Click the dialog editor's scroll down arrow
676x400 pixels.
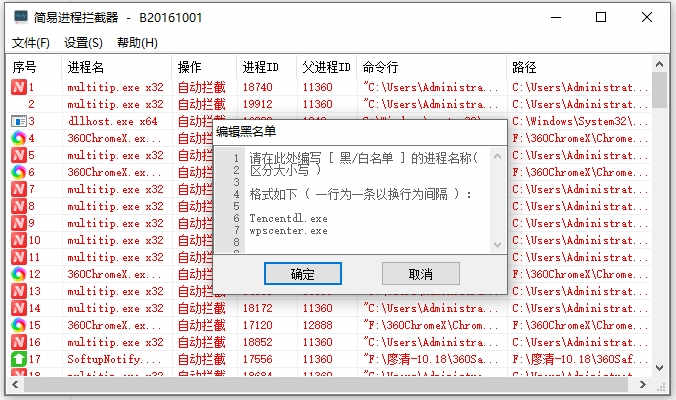coord(498,245)
